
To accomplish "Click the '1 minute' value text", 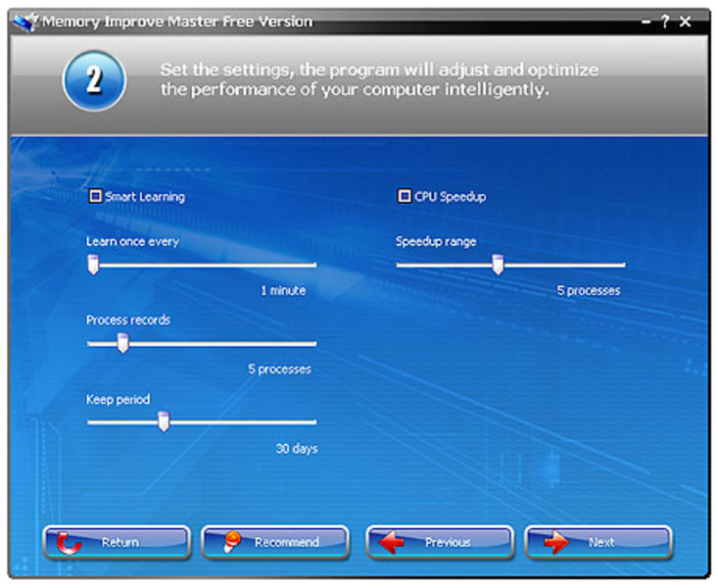I will coord(283,290).
